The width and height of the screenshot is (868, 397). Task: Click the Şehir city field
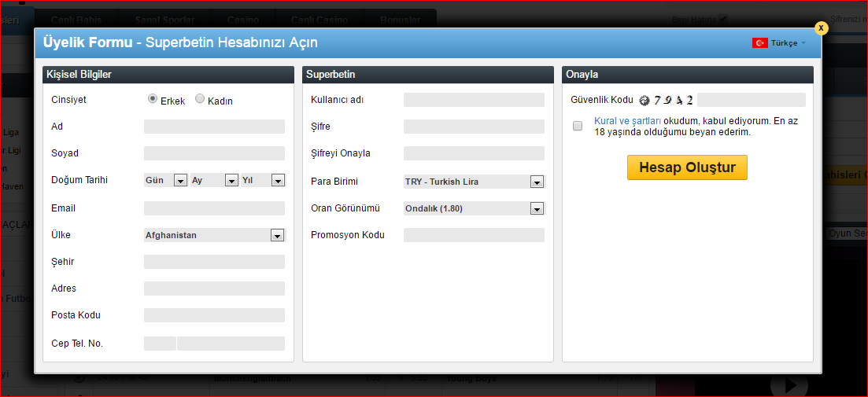point(214,262)
